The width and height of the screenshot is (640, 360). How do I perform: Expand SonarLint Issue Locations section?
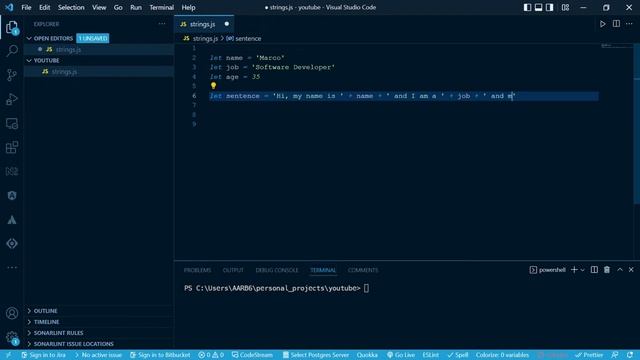[99, 344]
